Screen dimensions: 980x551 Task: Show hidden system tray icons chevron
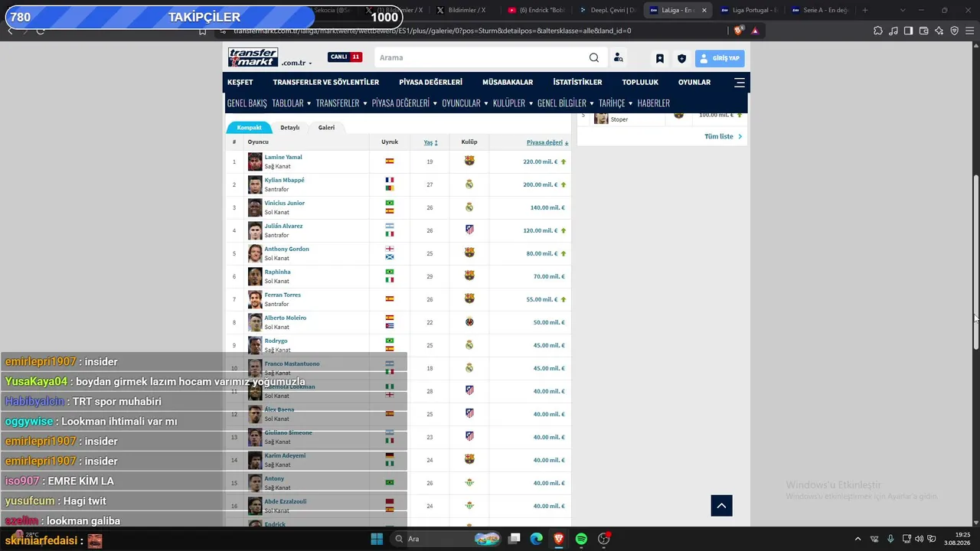857,539
